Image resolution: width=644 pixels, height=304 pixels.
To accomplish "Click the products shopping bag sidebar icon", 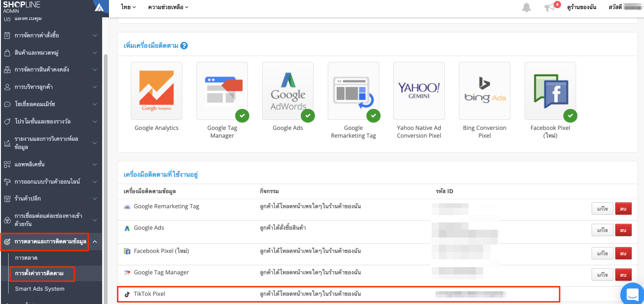I will coord(7,52).
